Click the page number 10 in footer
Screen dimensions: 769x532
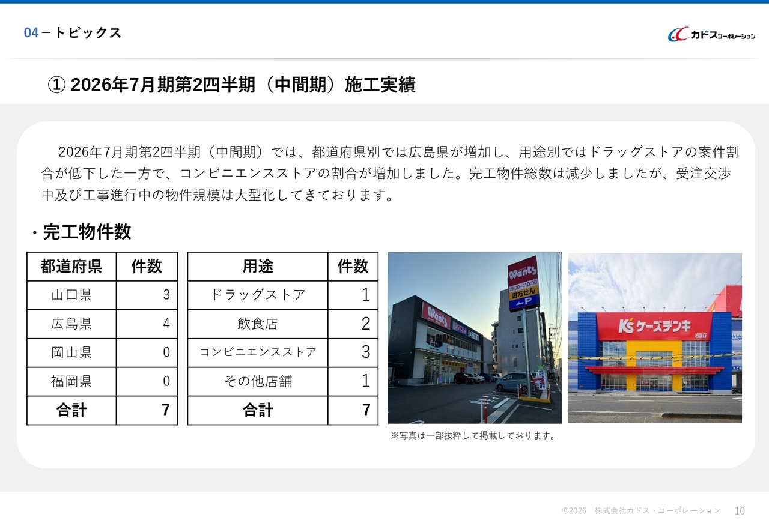pyautogui.click(x=740, y=511)
